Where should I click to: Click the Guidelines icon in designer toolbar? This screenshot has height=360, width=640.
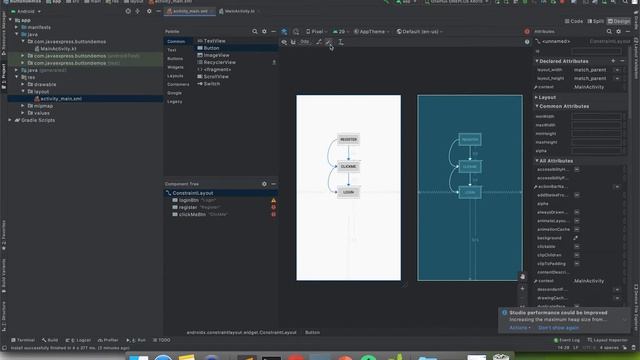pos(340,42)
